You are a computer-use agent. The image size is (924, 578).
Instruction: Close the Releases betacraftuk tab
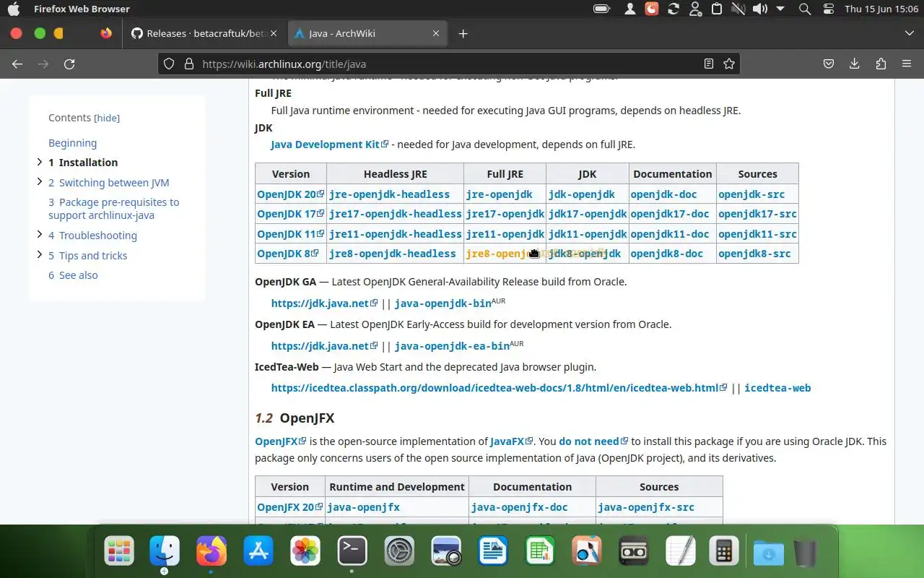tap(273, 33)
